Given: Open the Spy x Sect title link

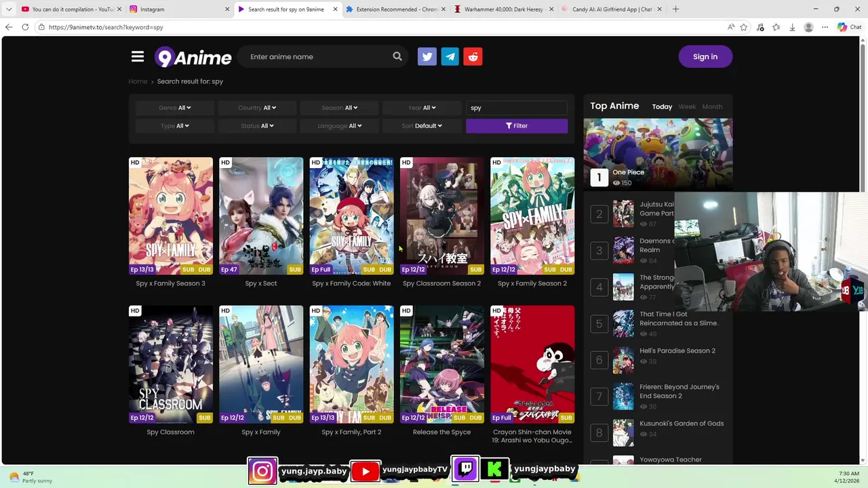Looking at the screenshot, I should coord(261,283).
